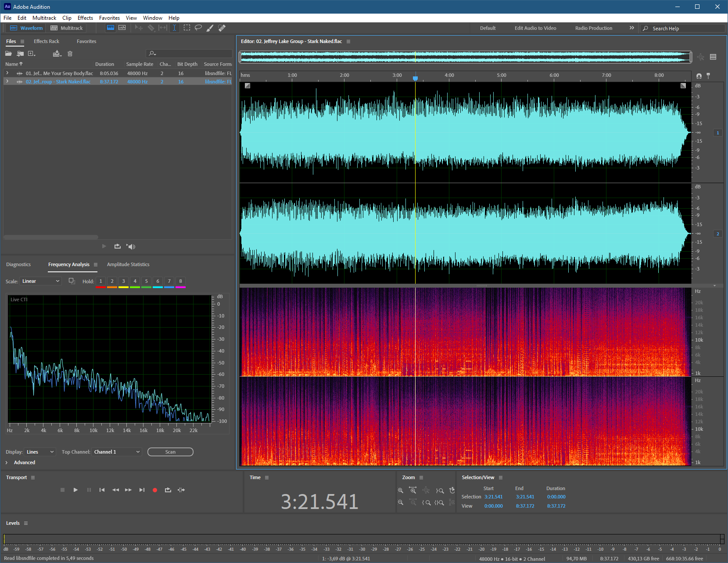Expand file 02. Stark Naked.flac row
The width and height of the screenshot is (728, 563).
point(7,81)
